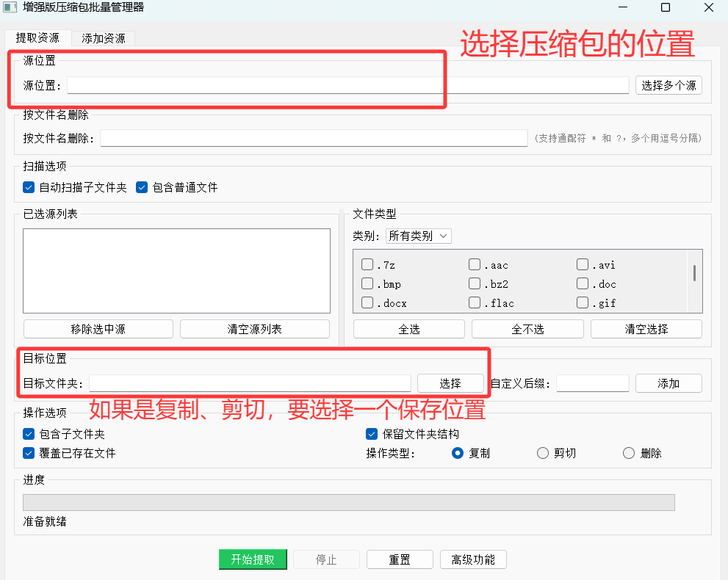Click the file type list scrollbar
The width and height of the screenshot is (728, 580).
click(x=694, y=273)
